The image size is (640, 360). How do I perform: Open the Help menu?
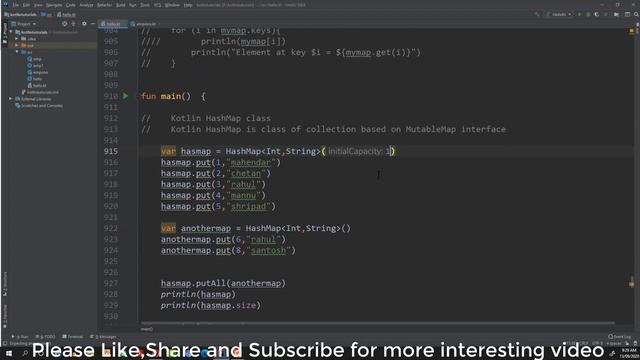pos(188,5)
